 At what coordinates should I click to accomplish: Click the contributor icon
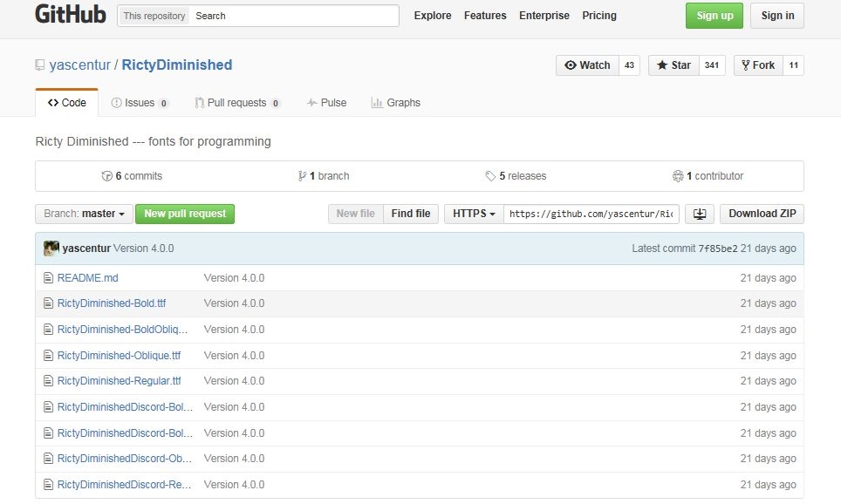click(x=678, y=176)
